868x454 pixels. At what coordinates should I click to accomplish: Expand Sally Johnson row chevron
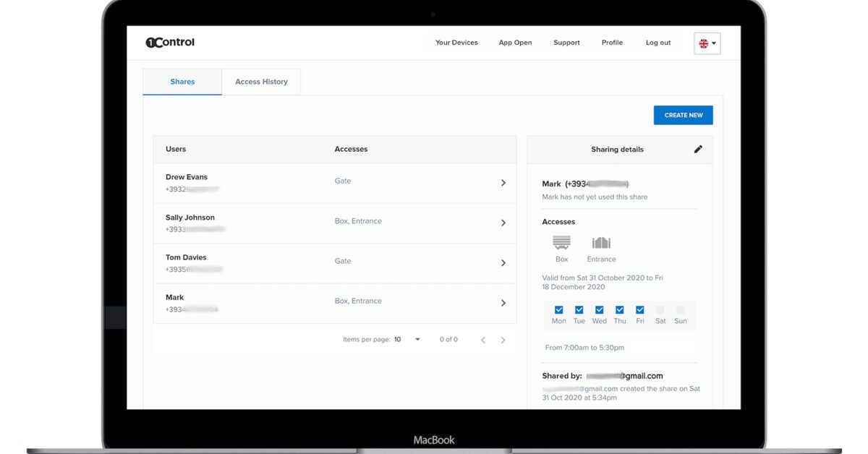tap(503, 223)
